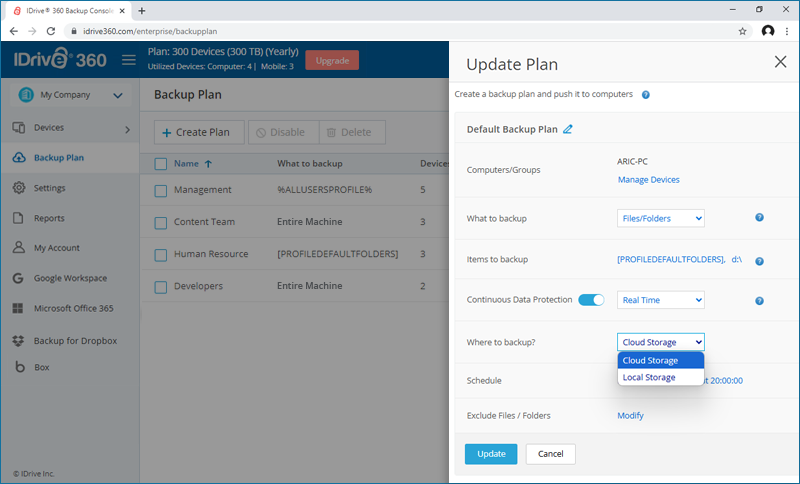This screenshot has height=484, width=800.
Task: Open the What to backup Files/Folders dropdown
Action: (x=660, y=218)
